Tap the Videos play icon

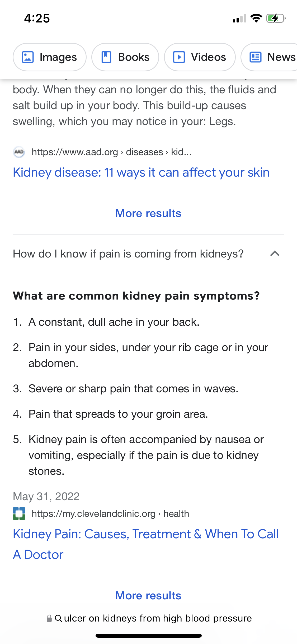coord(179,57)
